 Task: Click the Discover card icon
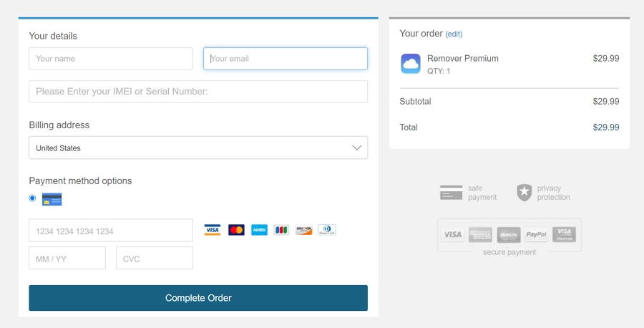[x=304, y=230]
